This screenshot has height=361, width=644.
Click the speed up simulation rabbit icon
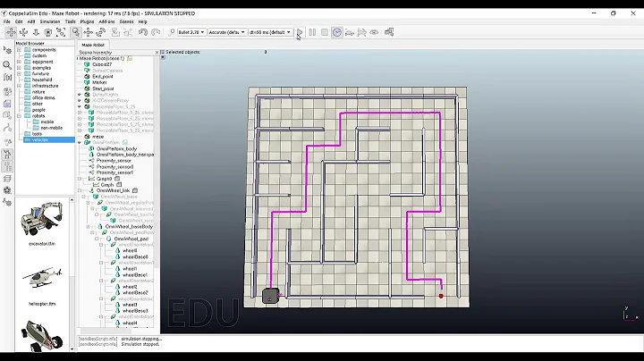(x=362, y=32)
